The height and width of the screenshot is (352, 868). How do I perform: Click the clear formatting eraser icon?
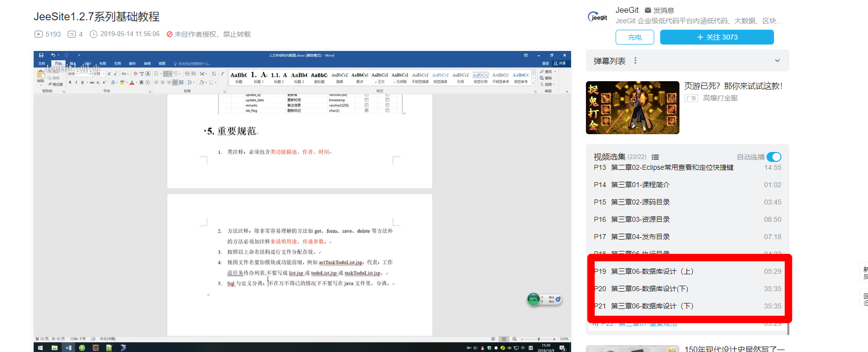(136, 74)
